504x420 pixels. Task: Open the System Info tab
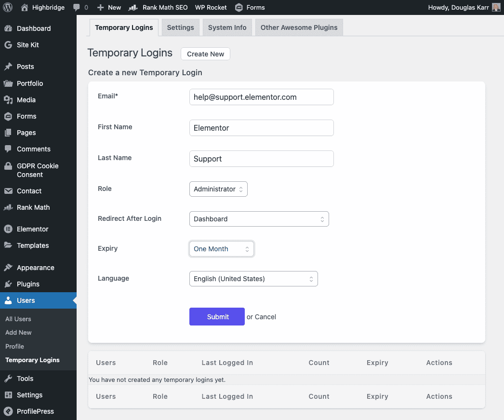coord(227,27)
